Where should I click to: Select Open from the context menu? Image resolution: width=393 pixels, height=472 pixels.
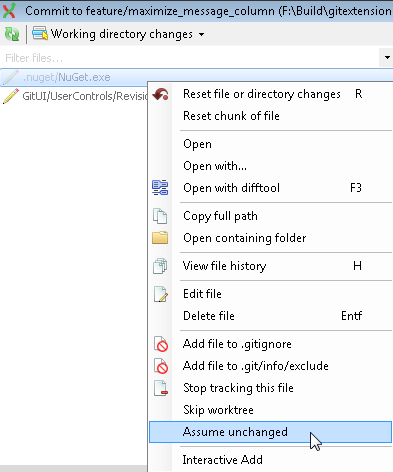[271, 144]
